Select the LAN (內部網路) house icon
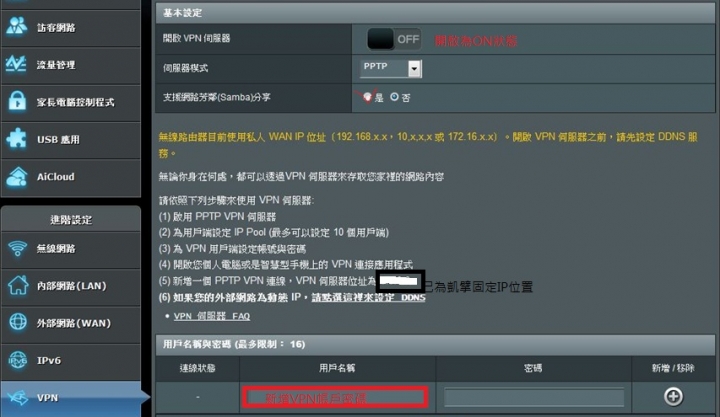 (x=18, y=285)
